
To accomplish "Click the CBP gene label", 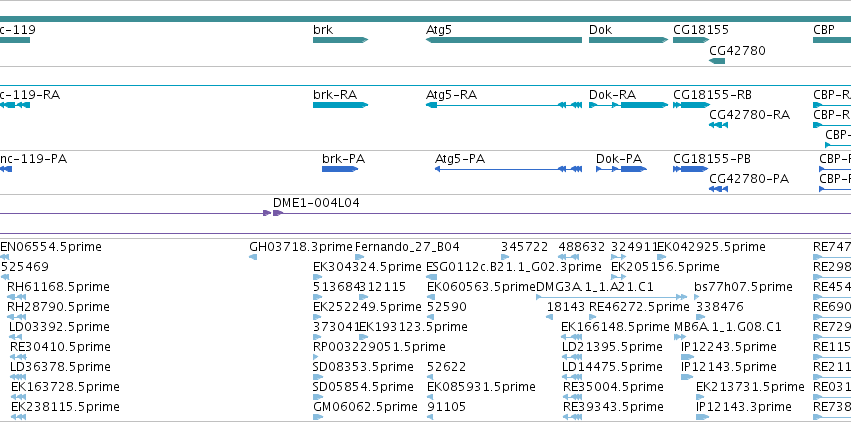I will pyautogui.click(x=824, y=29).
